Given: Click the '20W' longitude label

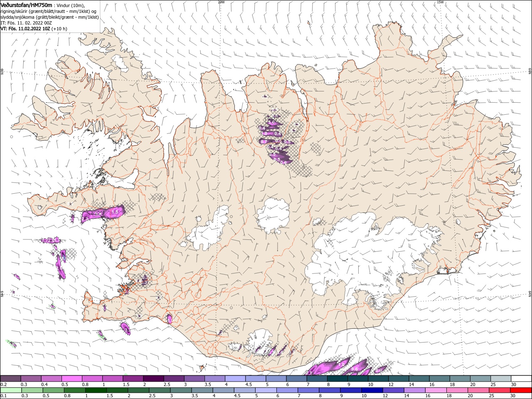Looking at the screenshot, I should coord(221,2).
